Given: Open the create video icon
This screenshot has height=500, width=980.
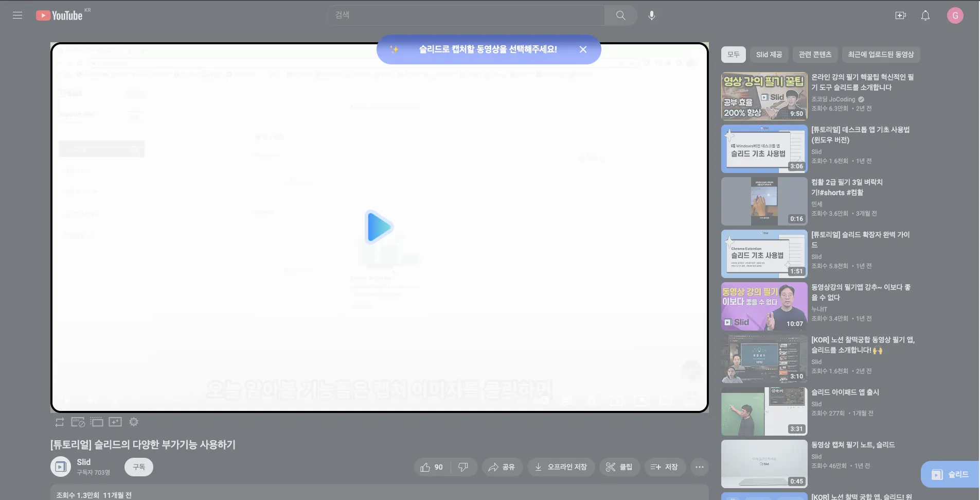Looking at the screenshot, I should point(901,15).
